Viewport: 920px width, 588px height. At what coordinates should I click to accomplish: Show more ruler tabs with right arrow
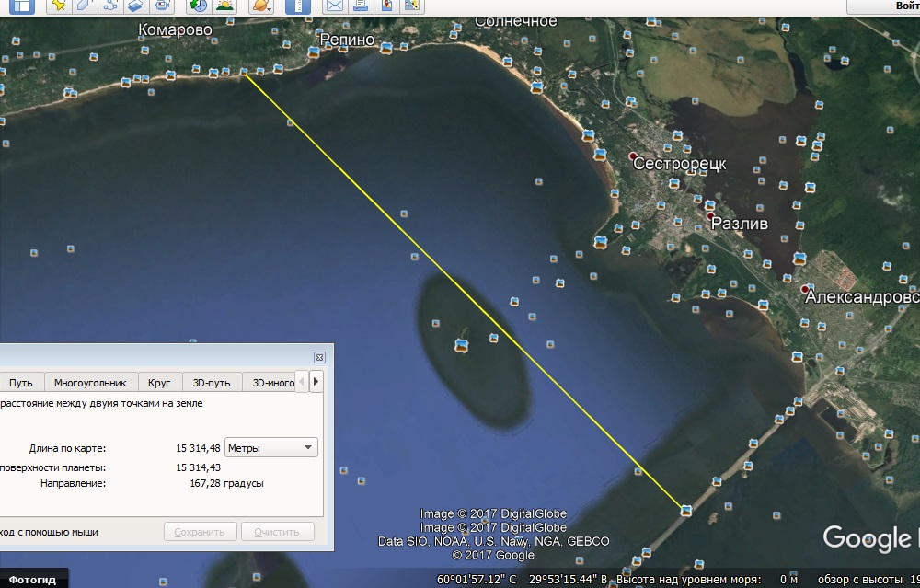tap(316, 382)
